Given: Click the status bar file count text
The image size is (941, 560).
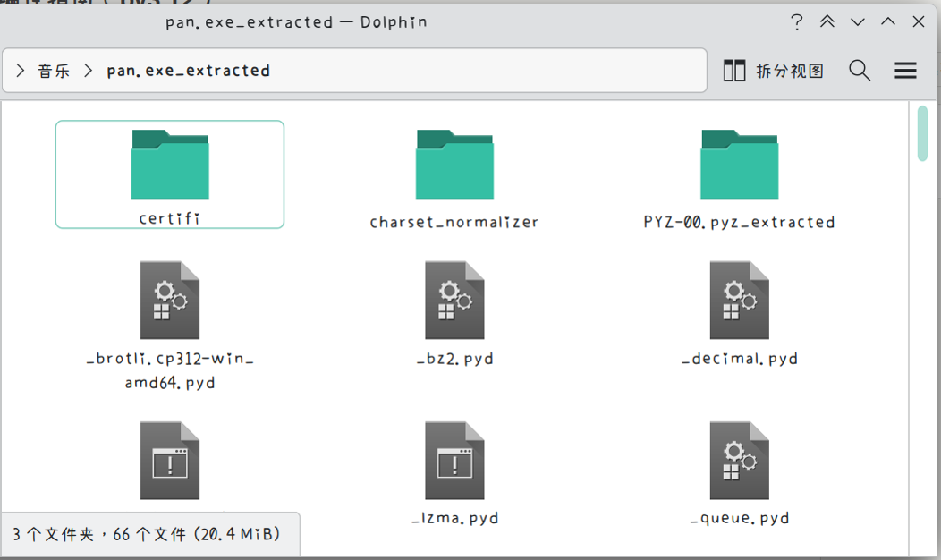Looking at the screenshot, I should (x=148, y=535).
